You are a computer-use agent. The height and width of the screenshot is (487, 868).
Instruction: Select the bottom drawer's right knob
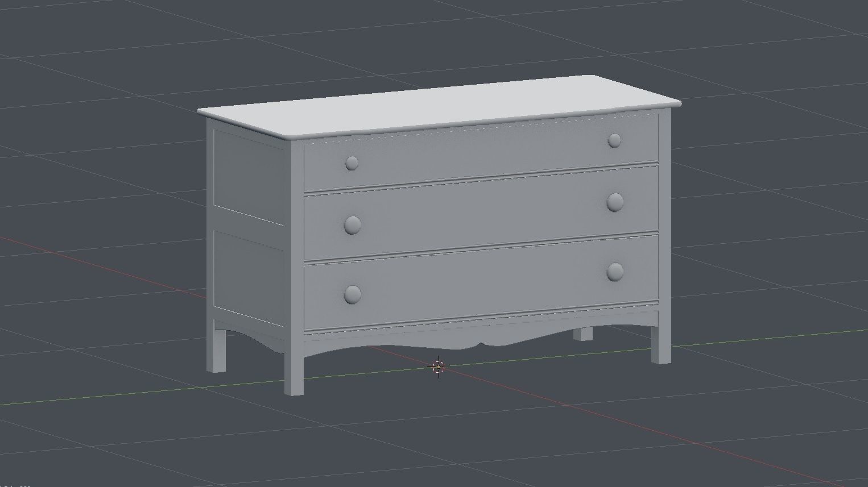(x=615, y=272)
